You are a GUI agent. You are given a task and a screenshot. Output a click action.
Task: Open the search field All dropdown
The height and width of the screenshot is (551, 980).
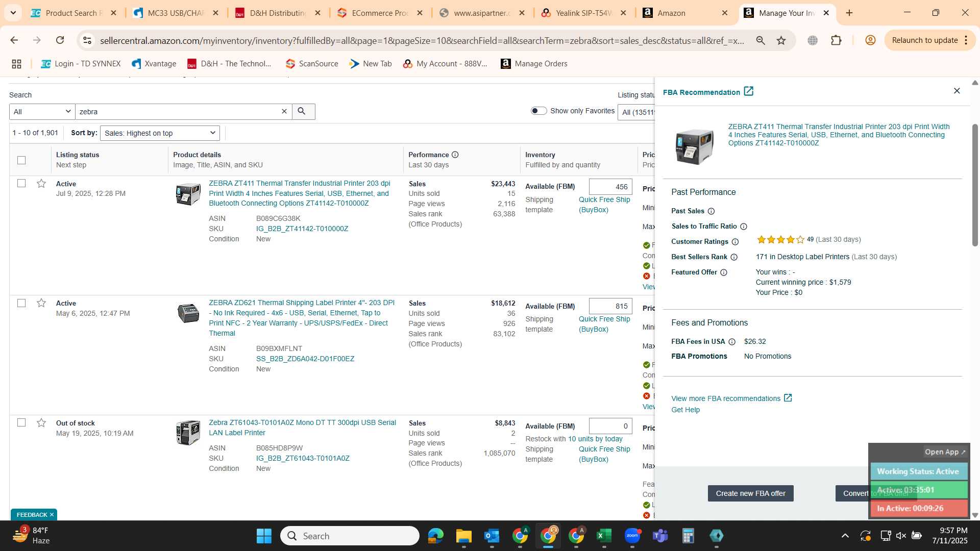point(42,112)
